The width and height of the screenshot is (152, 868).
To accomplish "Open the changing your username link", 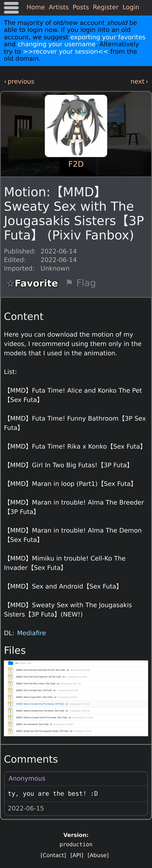I will [x=57, y=44].
